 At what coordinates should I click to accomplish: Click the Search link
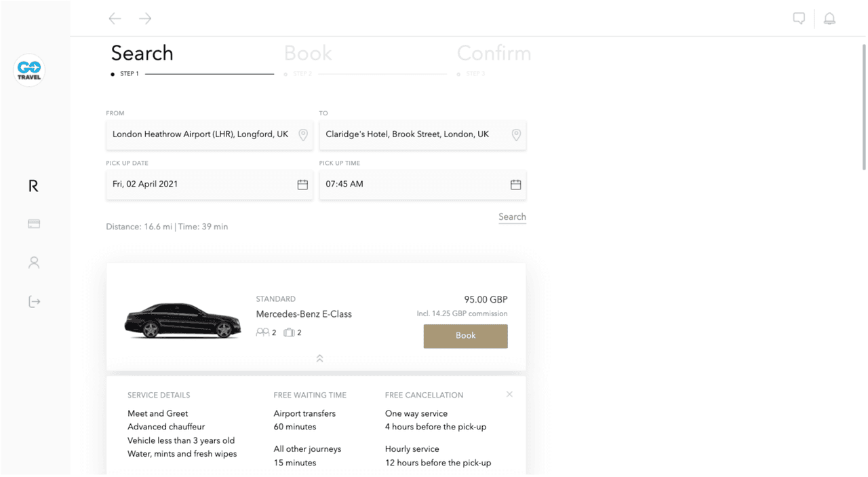click(512, 217)
